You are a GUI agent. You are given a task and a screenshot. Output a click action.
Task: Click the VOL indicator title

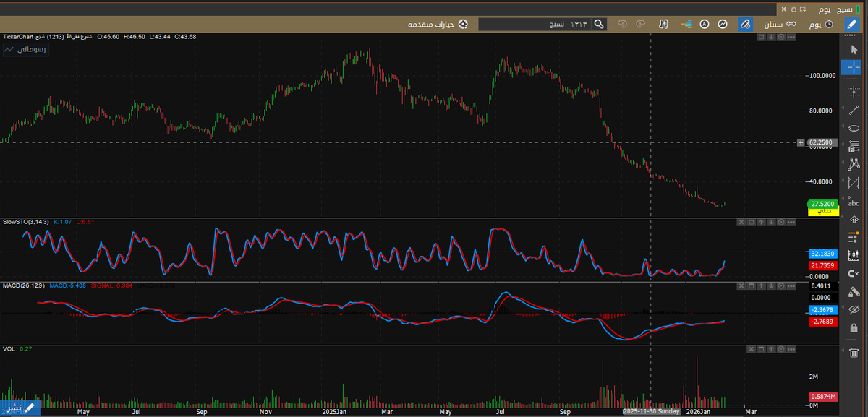click(x=9, y=348)
